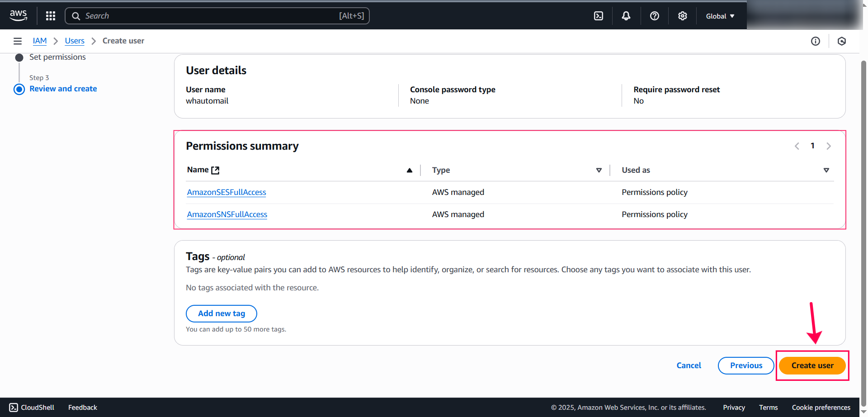Open CloudShell from the top toolbar
868x417 pixels.
[x=598, y=15]
